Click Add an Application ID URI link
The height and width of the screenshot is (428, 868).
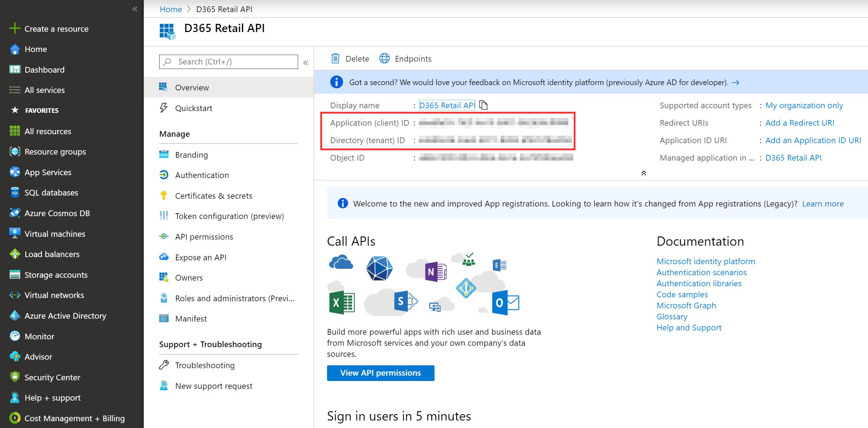[x=813, y=140]
